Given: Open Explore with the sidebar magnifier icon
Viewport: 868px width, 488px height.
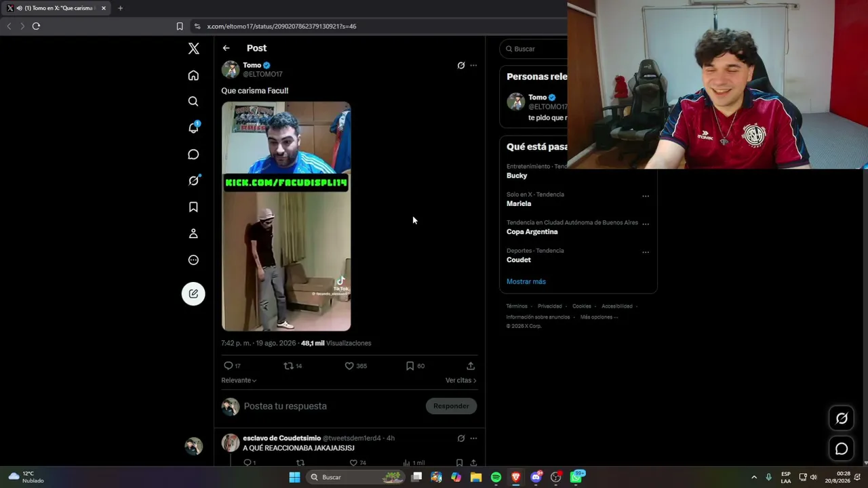Looking at the screenshot, I should click(x=193, y=101).
